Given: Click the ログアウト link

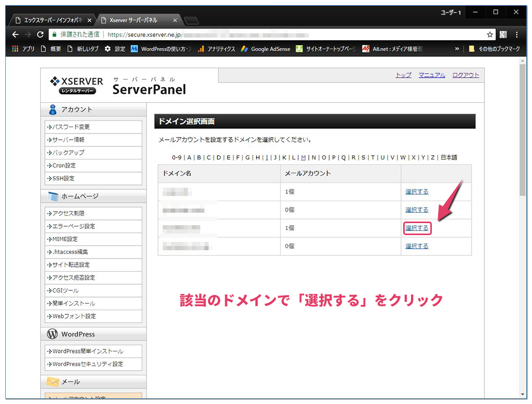Looking at the screenshot, I should 465,75.
